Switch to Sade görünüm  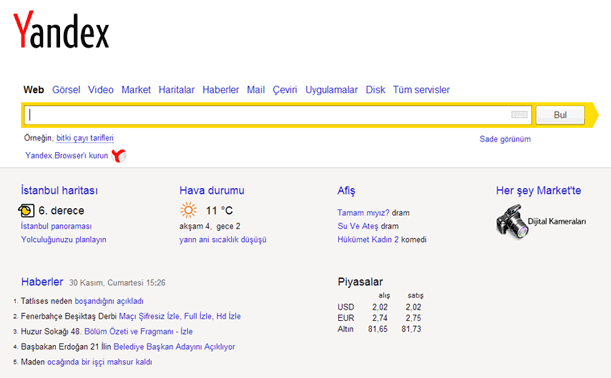505,139
